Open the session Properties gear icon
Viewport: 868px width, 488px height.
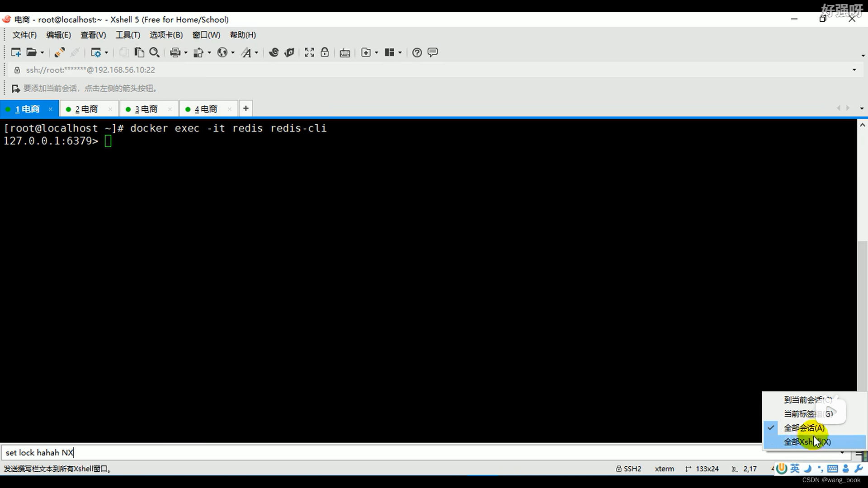(x=96, y=52)
